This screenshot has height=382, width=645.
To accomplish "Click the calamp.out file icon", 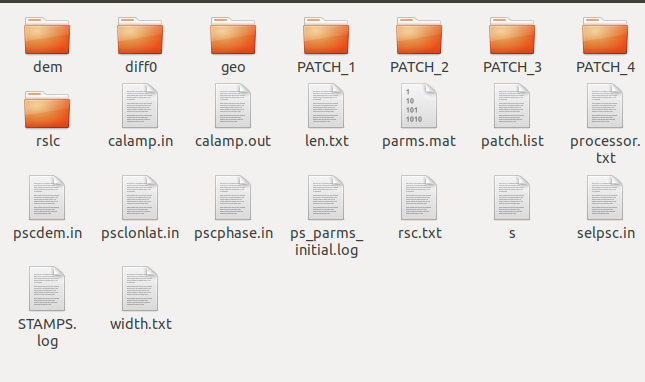I will [x=233, y=106].
